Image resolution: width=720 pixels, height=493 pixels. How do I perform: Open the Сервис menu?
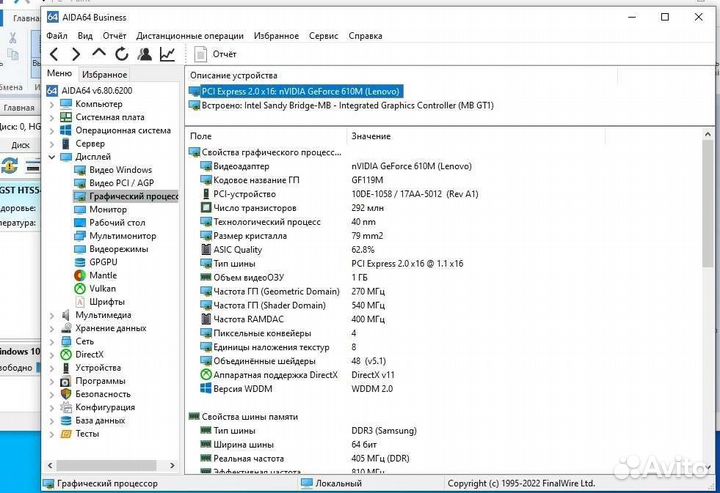323,36
